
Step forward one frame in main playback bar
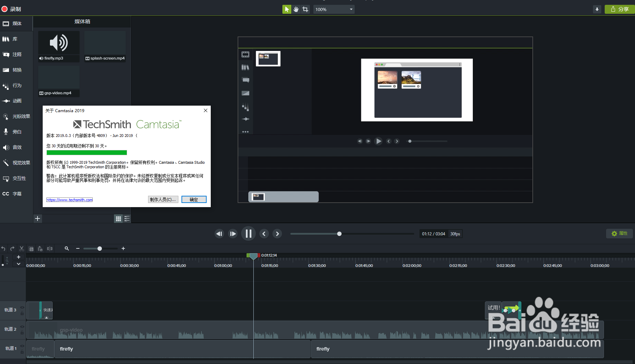point(233,234)
